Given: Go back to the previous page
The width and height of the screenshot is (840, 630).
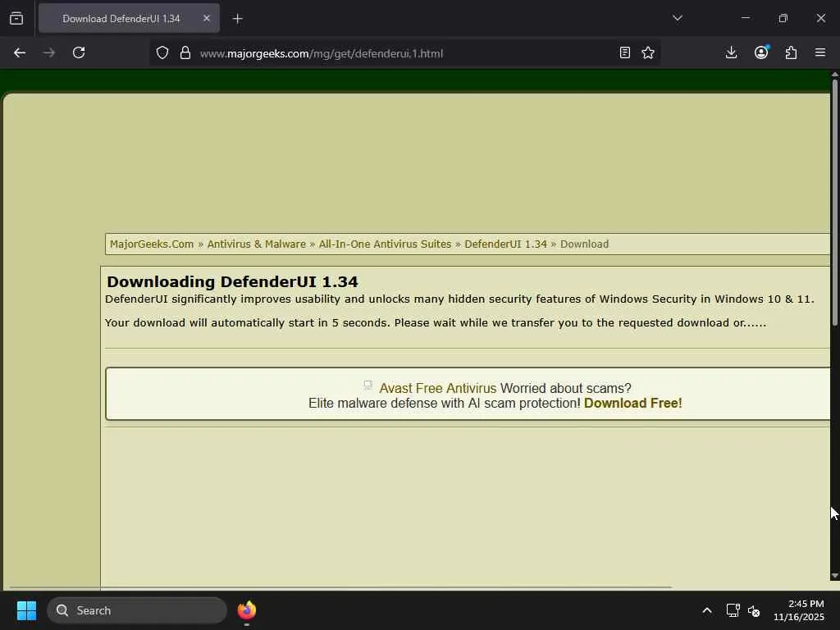Looking at the screenshot, I should [x=20, y=52].
